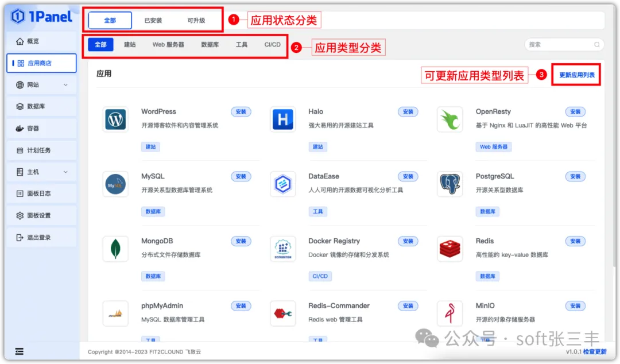620x364 pixels.
Task: Expand the 主机 submenu chevron
Action: [65, 172]
